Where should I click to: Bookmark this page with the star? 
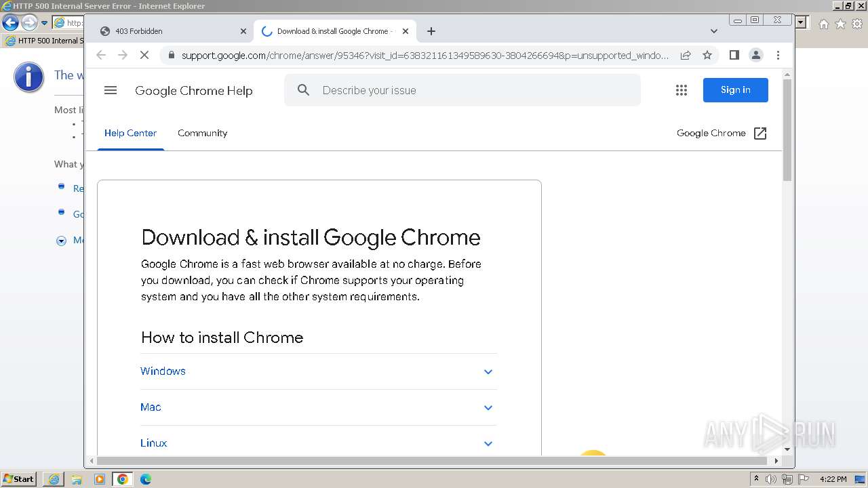pyautogui.click(x=707, y=55)
